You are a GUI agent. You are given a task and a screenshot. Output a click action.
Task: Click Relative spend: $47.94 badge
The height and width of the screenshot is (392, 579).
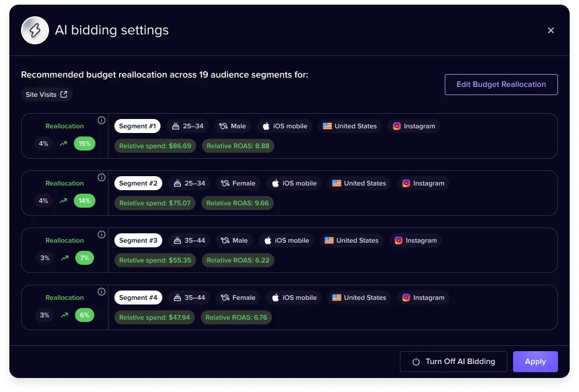154,318
